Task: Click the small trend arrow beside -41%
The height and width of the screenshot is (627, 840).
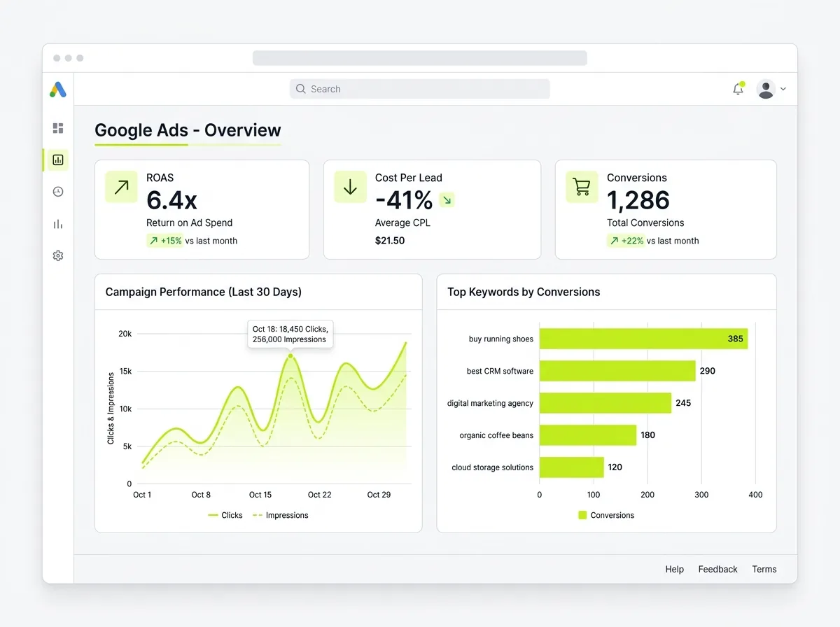Action: pos(447,200)
